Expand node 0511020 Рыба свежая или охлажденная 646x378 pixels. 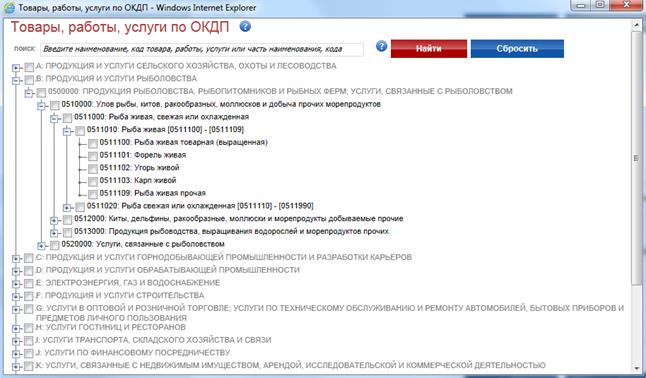click(67, 207)
